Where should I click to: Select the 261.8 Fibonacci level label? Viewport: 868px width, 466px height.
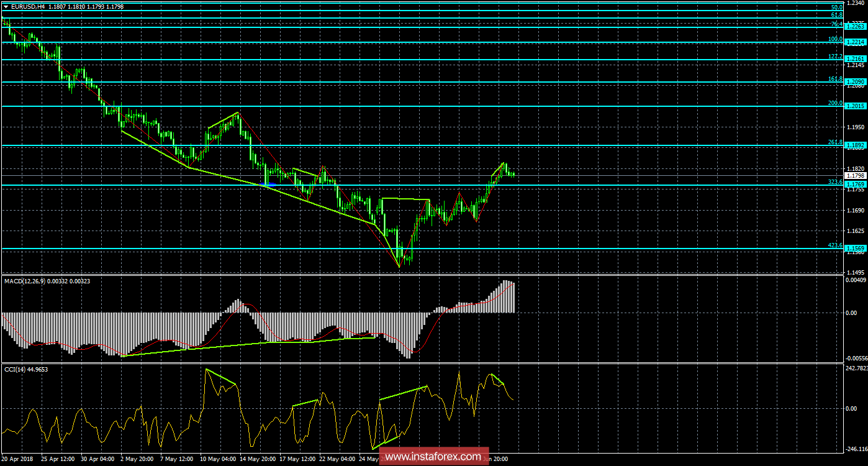click(835, 142)
